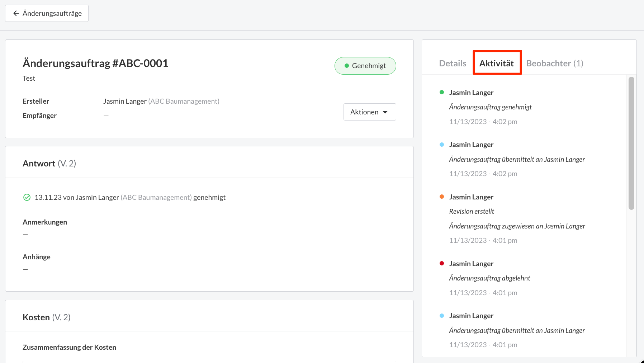Click the Änderungsauftrag #ABC-0001 title

[95, 63]
